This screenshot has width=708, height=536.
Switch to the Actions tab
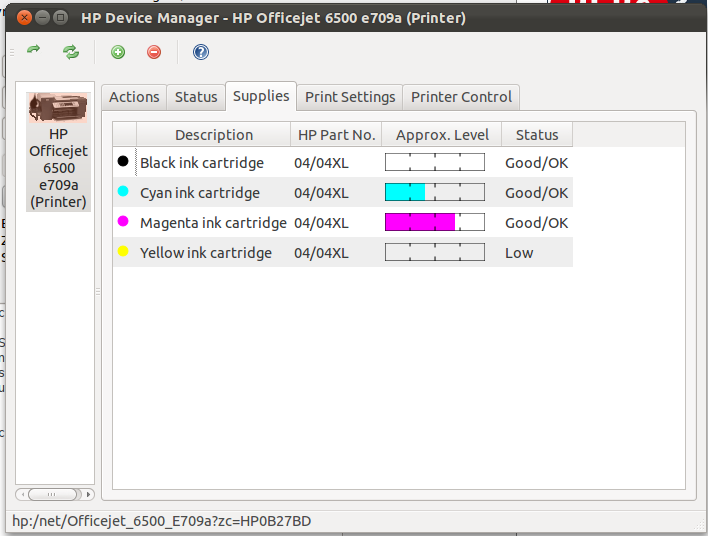[134, 97]
